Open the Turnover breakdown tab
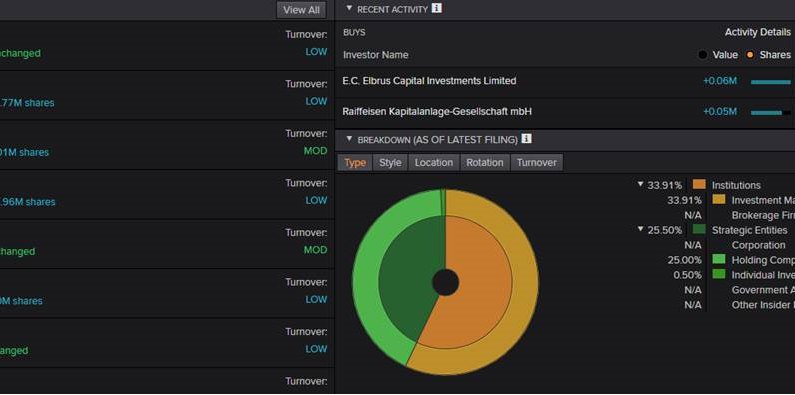Screen dimensions: 795x395 (x=536, y=163)
